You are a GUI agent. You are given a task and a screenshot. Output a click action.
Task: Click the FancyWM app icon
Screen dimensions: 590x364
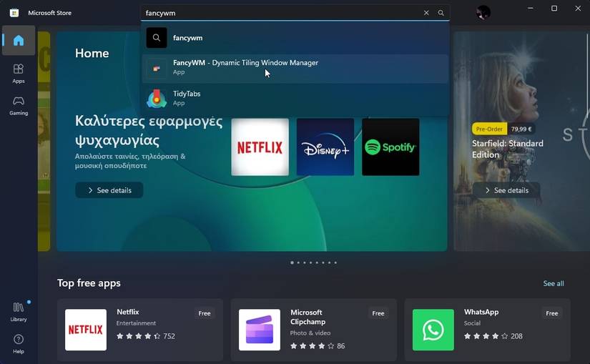pyautogui.click(x=157, y=69)
